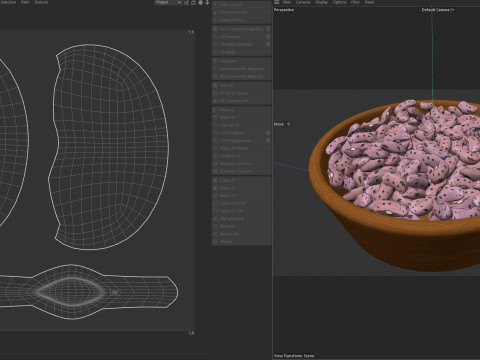Viewport: 480px width, 360px height.
Task: Apply Mirror U to UVs
Action: 242,110
